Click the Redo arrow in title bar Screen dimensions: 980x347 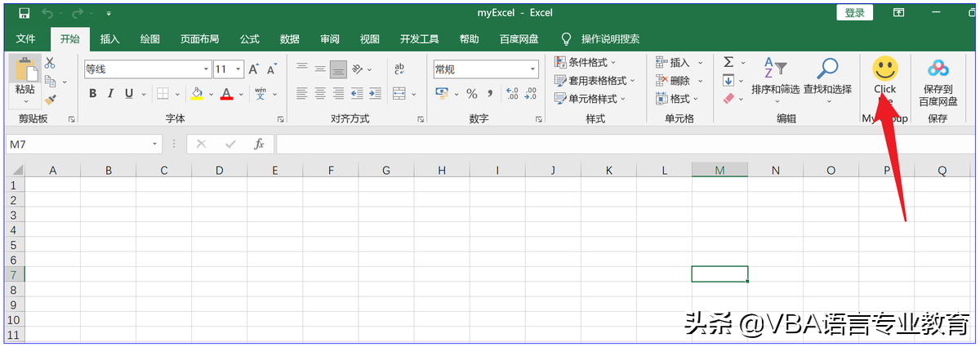[78, 13]
